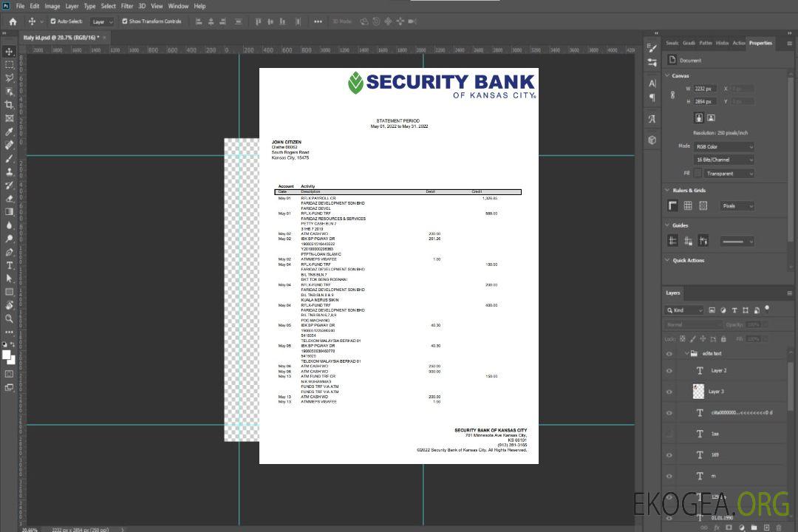
Task: Open the Window menu
Action: coord(178,6)
